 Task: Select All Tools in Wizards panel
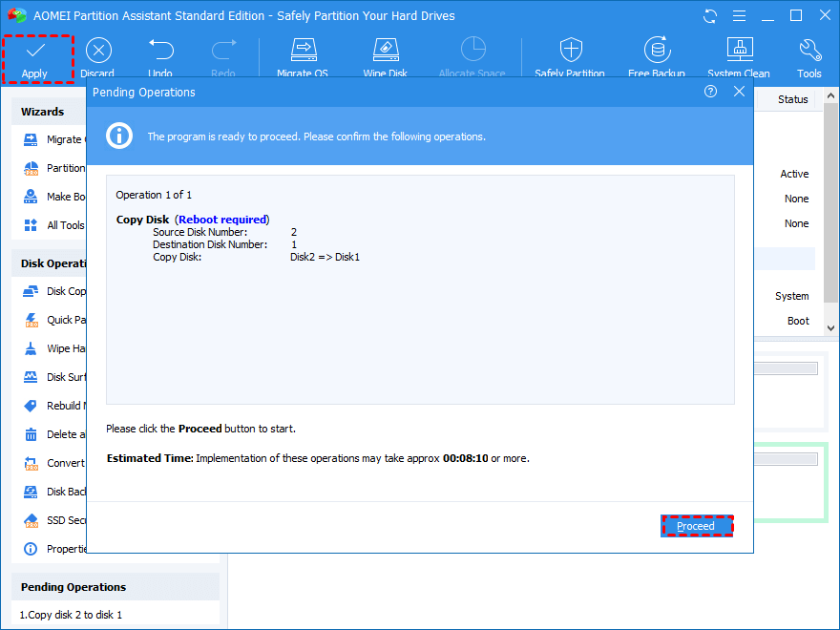click(65, 225)
